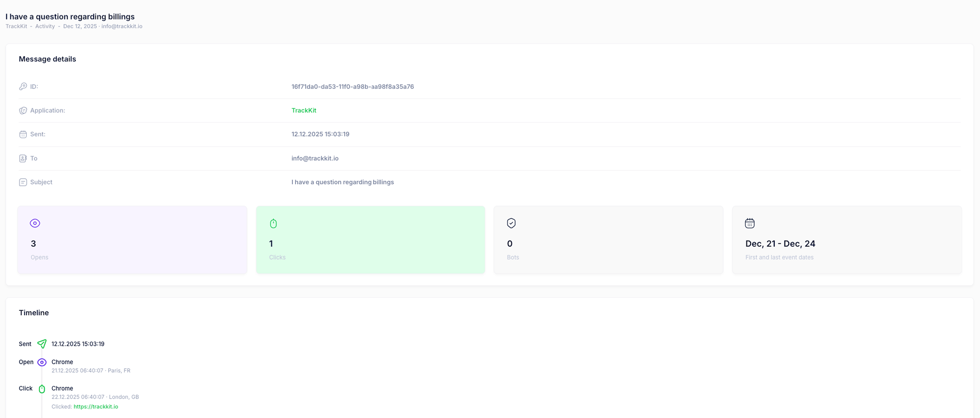The height and width of the screenshot is (418, 980).
Task: Click the Click event mouse marker in timeline
Action: (42, 389)
